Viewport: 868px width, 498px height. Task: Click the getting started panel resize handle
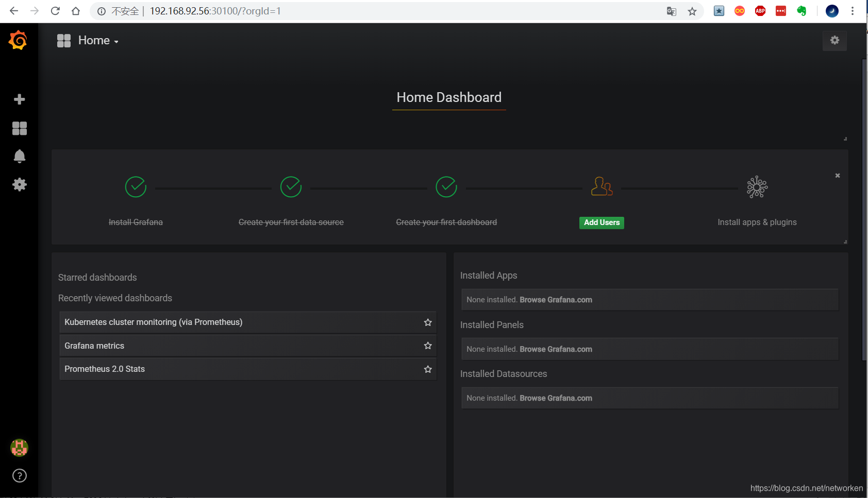pyautogui.click(x=845, y=242)
